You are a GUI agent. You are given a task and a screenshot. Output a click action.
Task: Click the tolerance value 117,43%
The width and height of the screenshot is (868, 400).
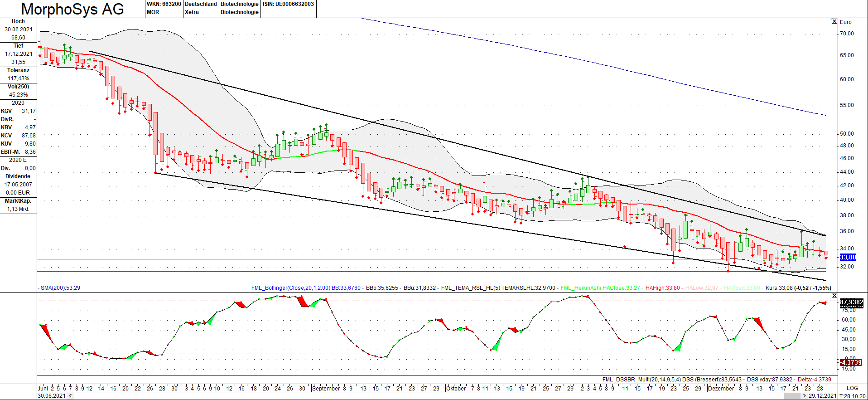coord(19,78)
